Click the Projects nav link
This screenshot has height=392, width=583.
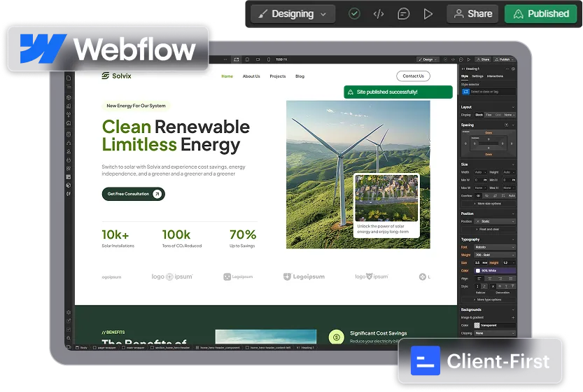pos(278,76)
